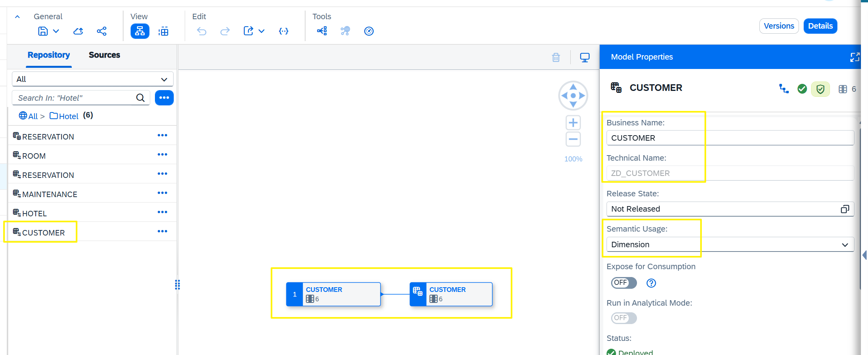
Task: Go to the All breadcrumb link
Action: coord(29,116)
